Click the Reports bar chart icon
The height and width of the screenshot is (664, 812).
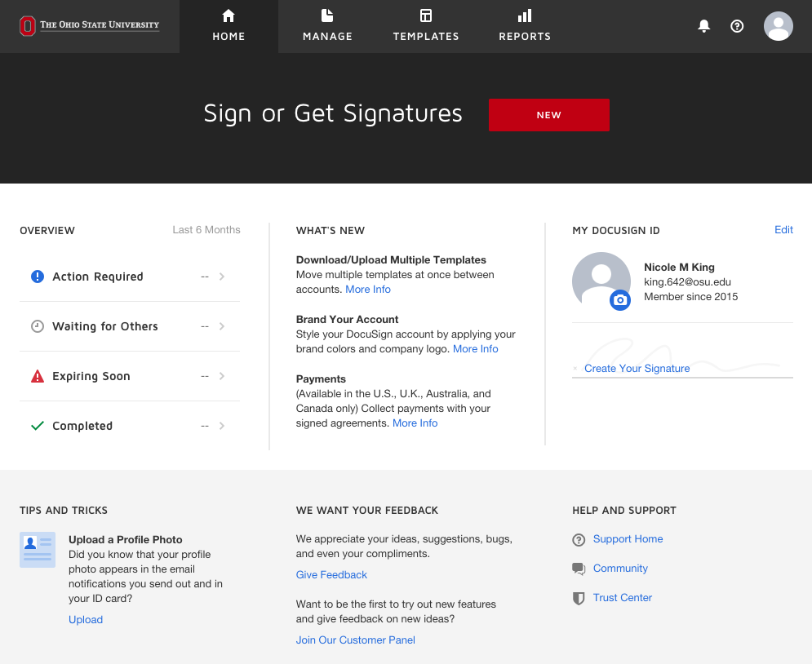(525, 16)
